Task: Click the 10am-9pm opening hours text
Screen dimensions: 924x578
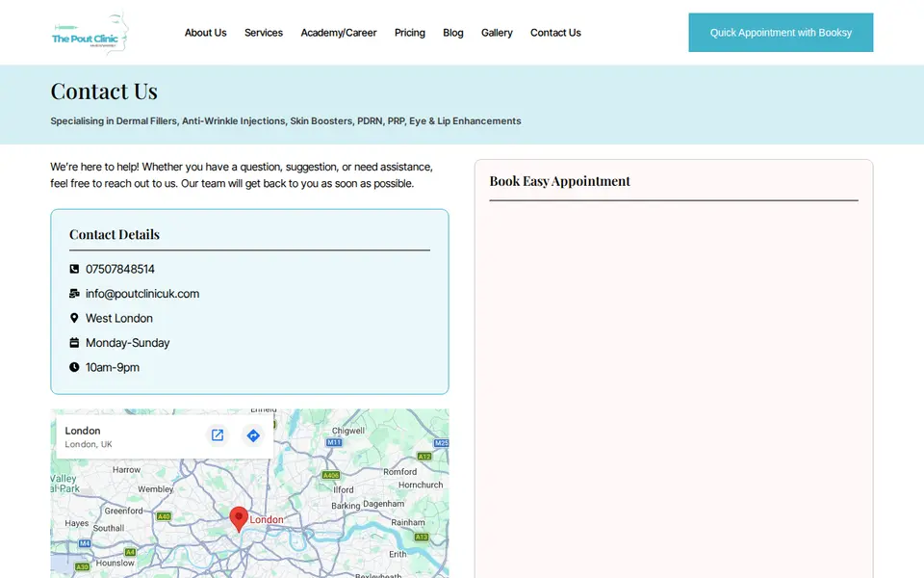Action: pyautogui.click(x=113, y=367)
